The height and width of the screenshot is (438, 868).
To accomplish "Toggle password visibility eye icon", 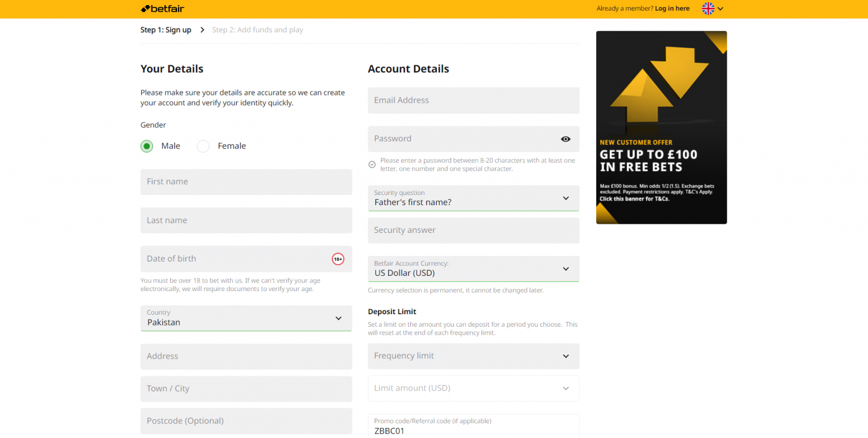I will [566, 139].
